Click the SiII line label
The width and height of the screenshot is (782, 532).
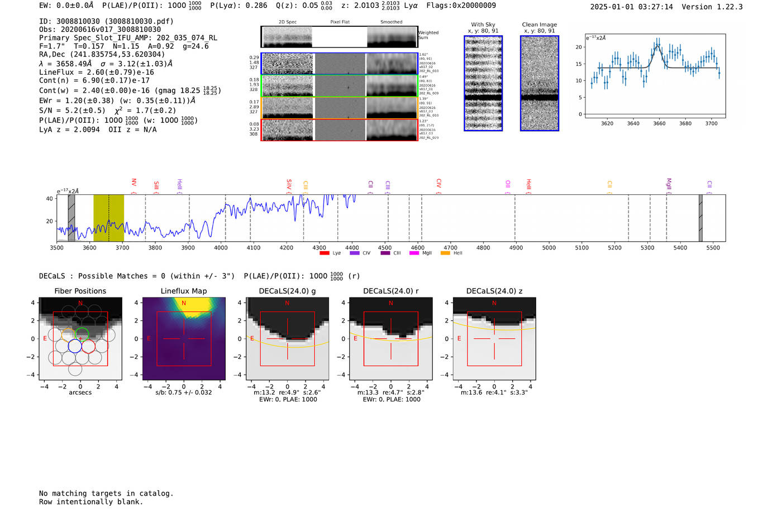click(x=156, y=186)
